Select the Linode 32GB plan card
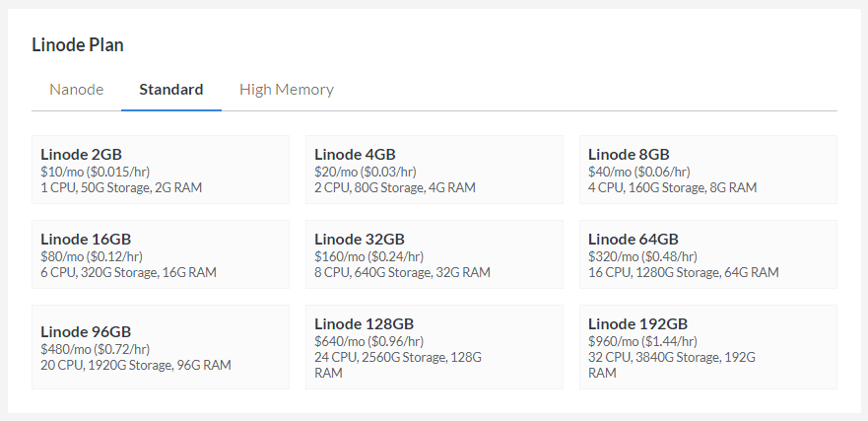Image resolution: width=868 pixels, height=421 pixels. tap(434, 254)
